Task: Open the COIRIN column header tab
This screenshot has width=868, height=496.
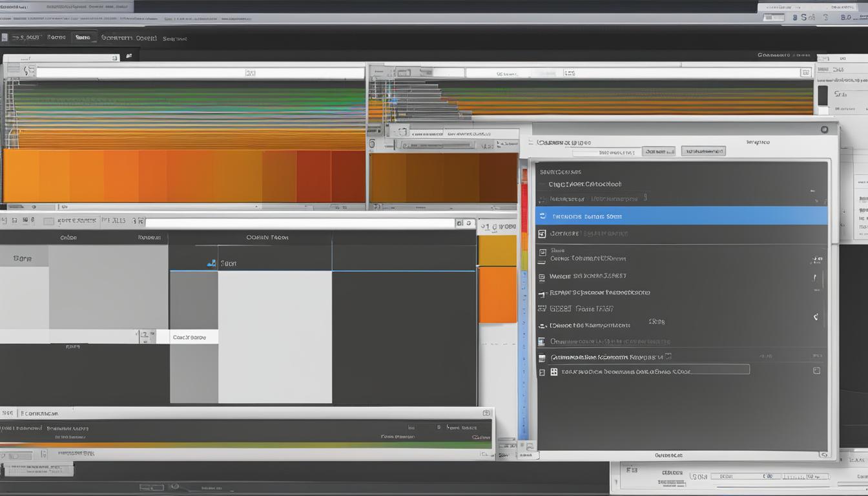Action: pyautogui.click(x=267, y=237)
